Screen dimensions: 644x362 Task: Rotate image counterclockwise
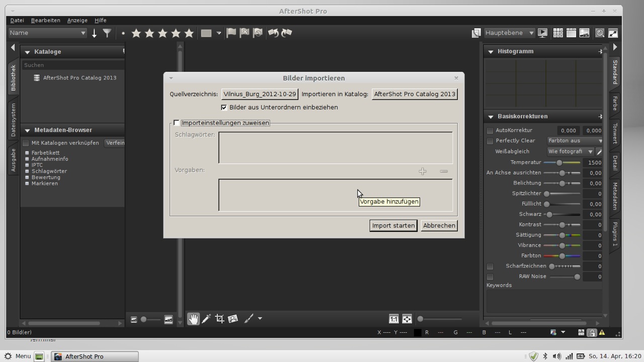tap(273, 33)
